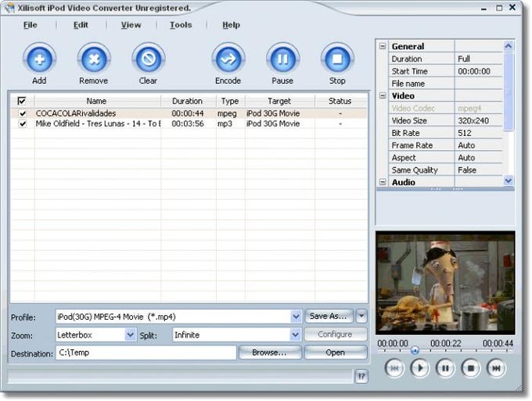Image resolution: width=532 pixels, height=401 pixels.
Task: Click the properties panel scrollbar thumb
Action: point(509,91)
